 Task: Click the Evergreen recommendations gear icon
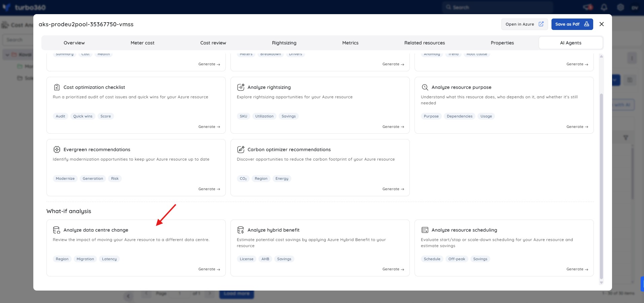(x=57, y=149)
